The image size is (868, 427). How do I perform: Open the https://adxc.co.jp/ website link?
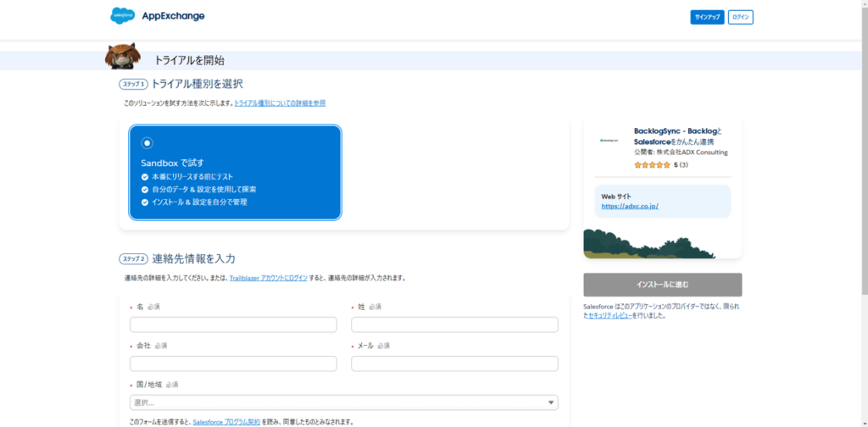point(630,207)
